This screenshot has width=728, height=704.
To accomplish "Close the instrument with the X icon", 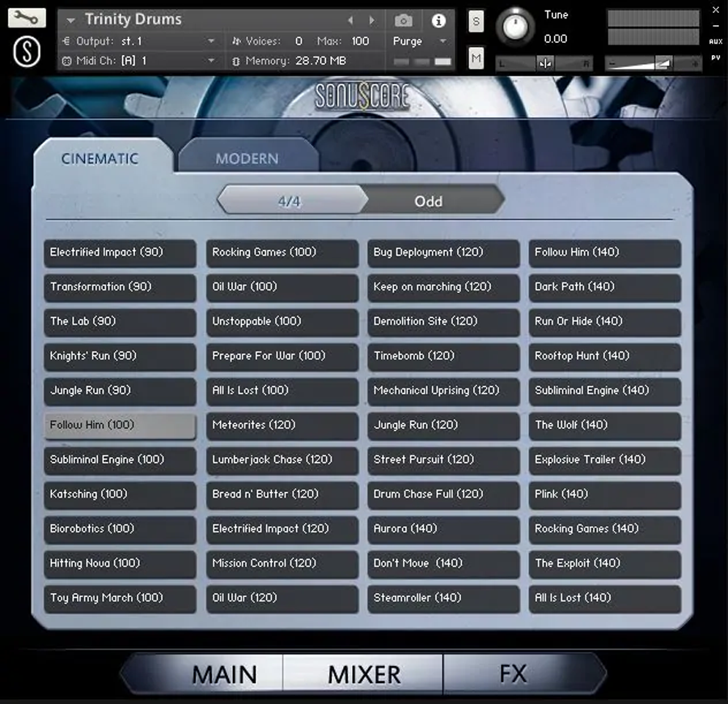I will [716, 10].
